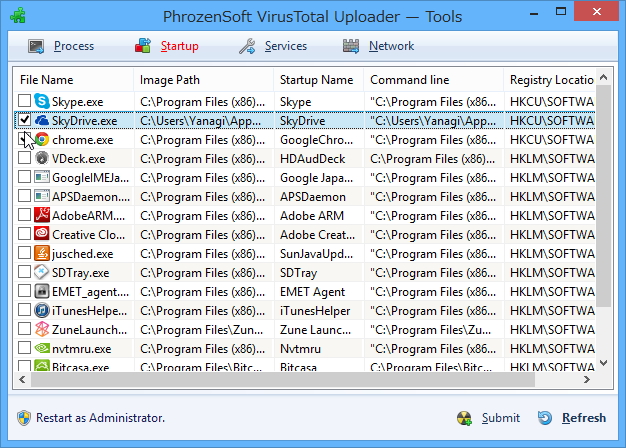Click the green puzzle application icon in title bar
Viewport: 626px width, 448px height.
[x=18, y=16]
